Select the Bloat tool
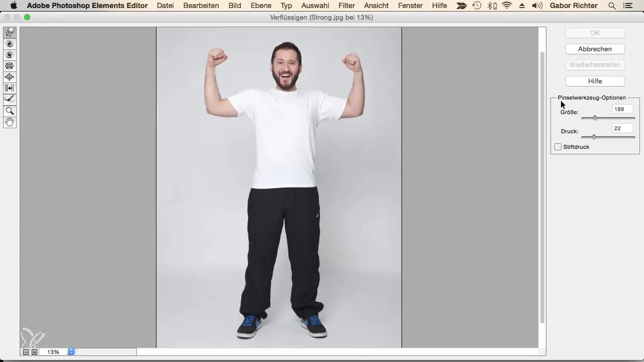 (10, 77)
